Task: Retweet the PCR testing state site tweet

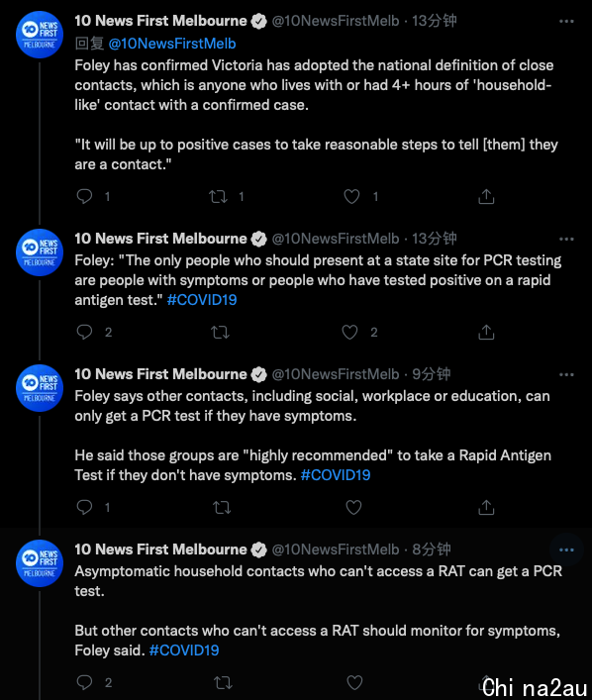Action: point(220,332)
